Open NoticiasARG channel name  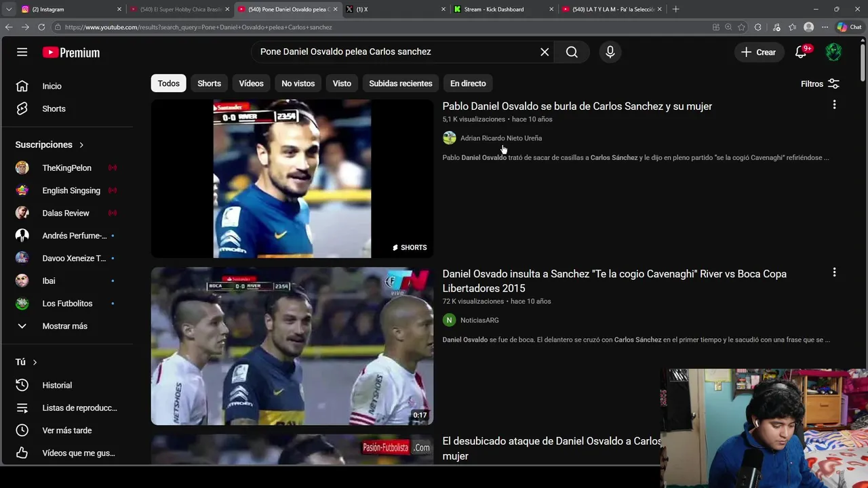pos(479,320)
